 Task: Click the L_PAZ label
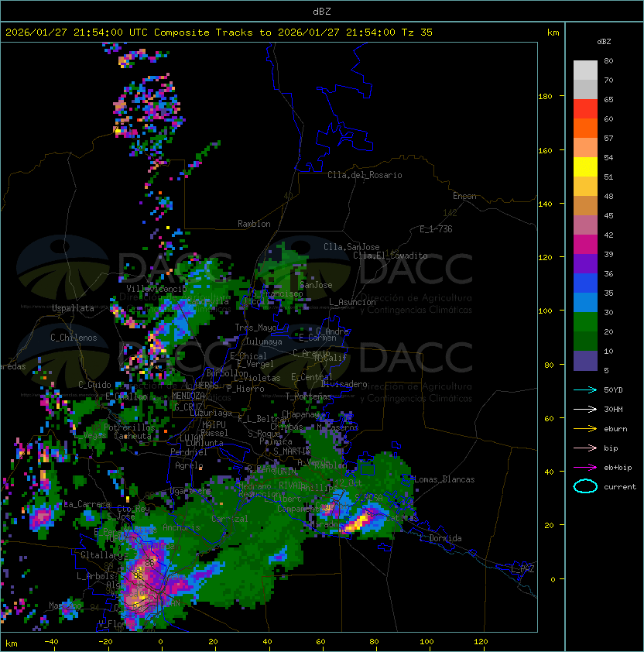pyautogui.click(x=522, y=569)
